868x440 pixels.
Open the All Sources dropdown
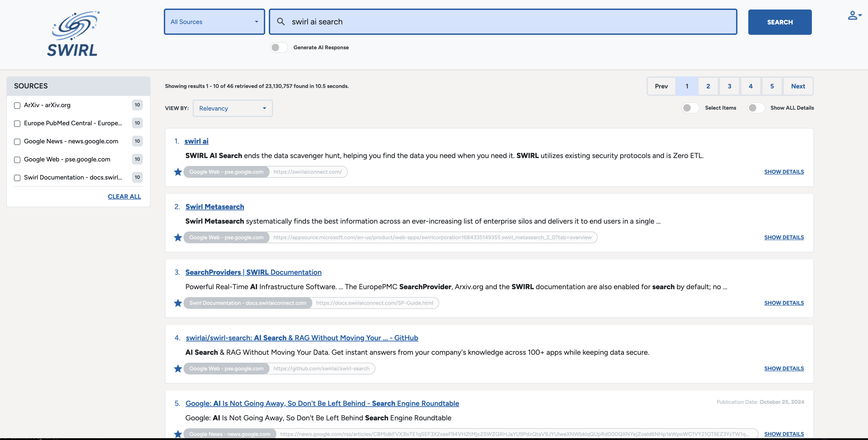[214, 22]
